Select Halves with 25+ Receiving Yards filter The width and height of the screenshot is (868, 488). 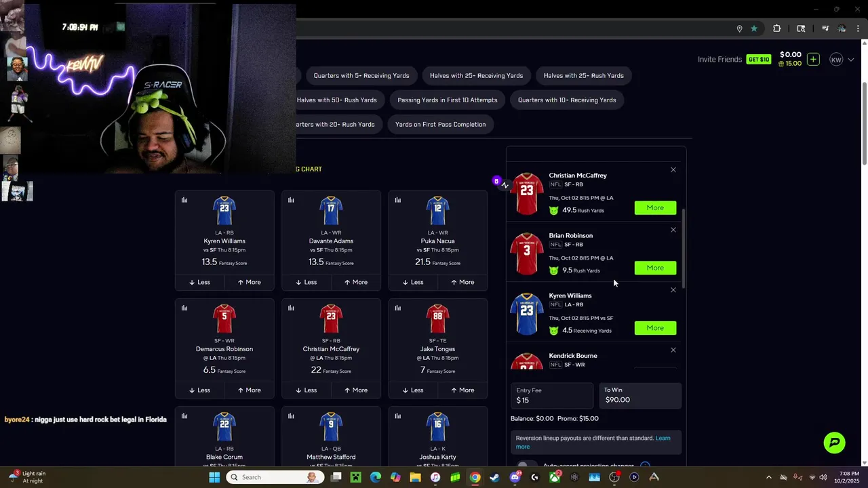point(476,75)
